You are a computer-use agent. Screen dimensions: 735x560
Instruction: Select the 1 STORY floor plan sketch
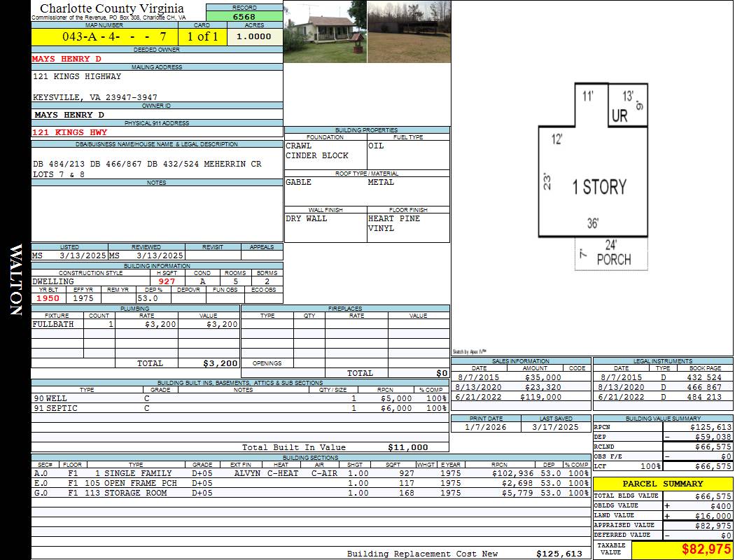click(598, 187)
